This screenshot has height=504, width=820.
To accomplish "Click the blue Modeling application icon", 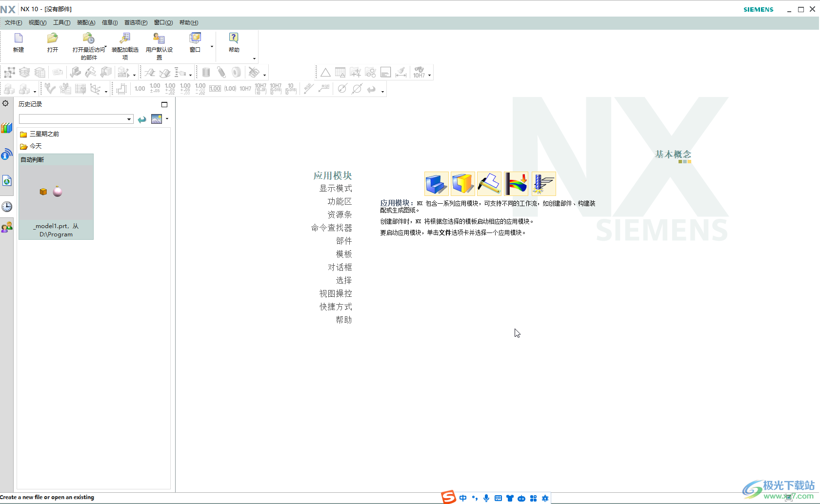I will click(x=437, y=184).
